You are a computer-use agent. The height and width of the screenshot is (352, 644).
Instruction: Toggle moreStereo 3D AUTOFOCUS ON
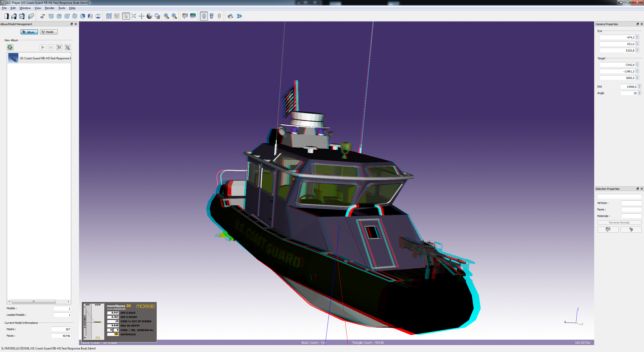(x=113, y=334)
